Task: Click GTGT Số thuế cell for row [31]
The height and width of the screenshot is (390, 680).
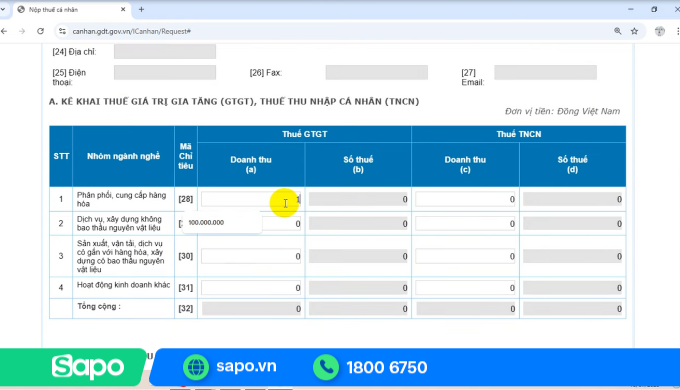Action: (358, 288)
